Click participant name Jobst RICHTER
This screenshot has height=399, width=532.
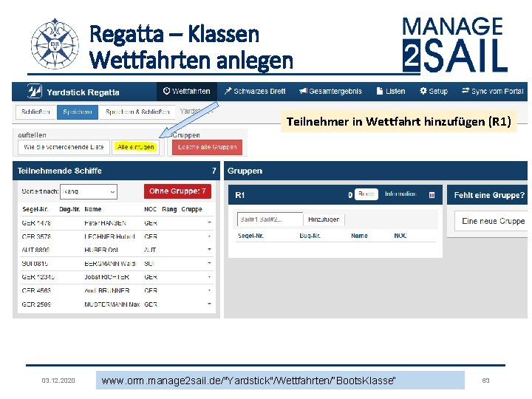pos(107,277)
